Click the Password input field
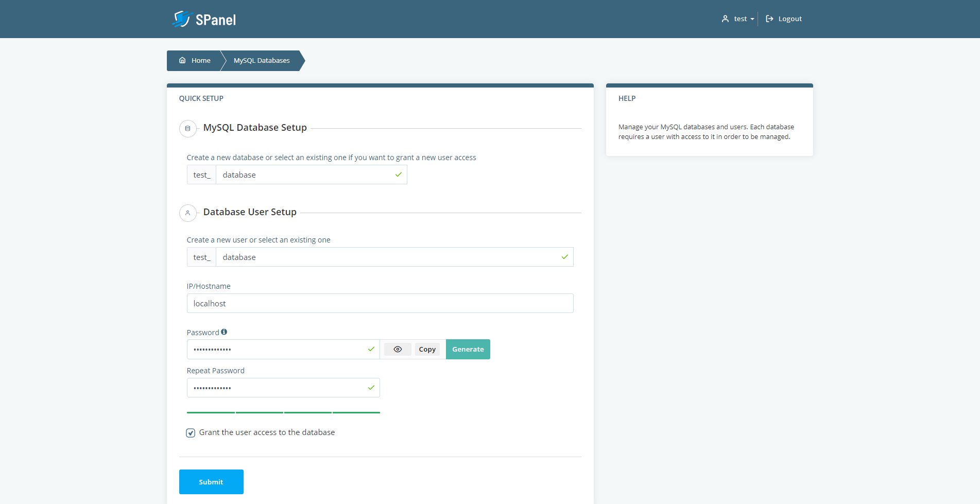 (x=283, y=350)
